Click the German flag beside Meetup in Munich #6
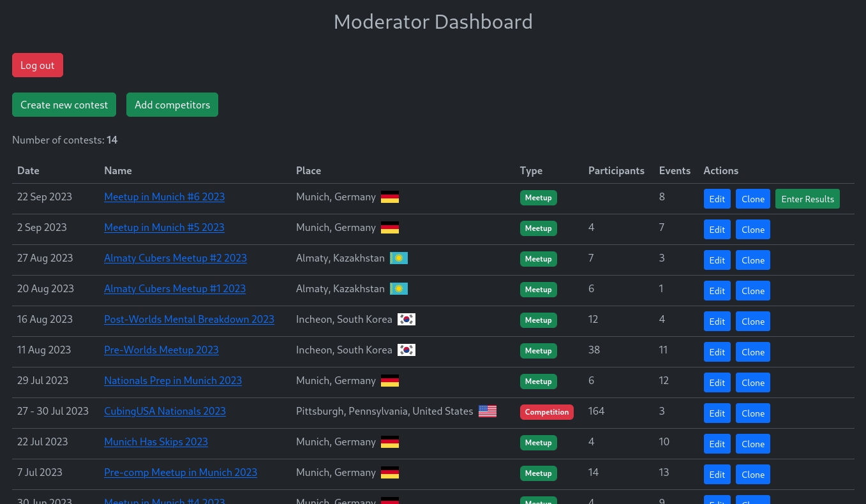Screen dimensions: 866x504 pos(390,197)
